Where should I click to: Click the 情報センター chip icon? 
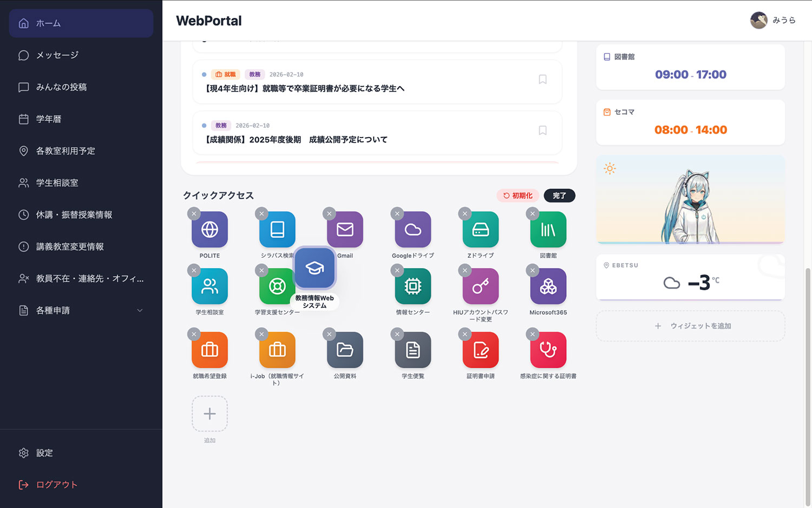[412, 286]
